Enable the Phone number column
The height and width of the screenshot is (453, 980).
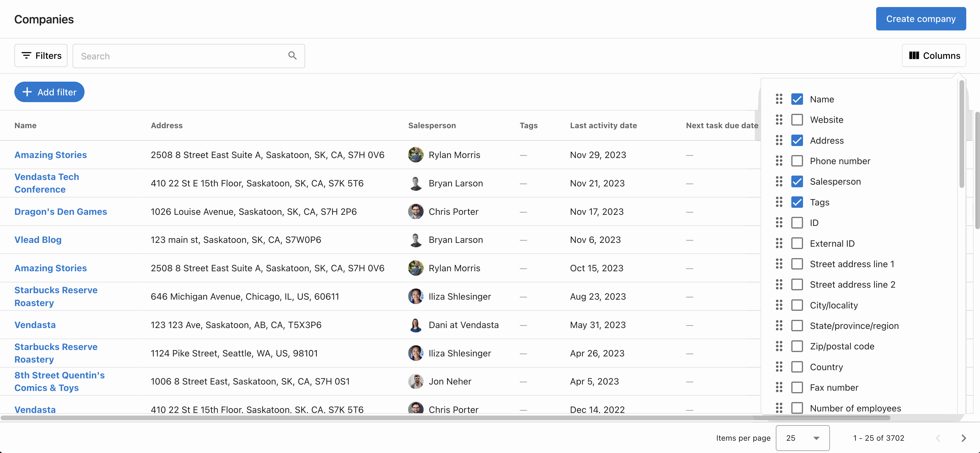tap(797, 161)
